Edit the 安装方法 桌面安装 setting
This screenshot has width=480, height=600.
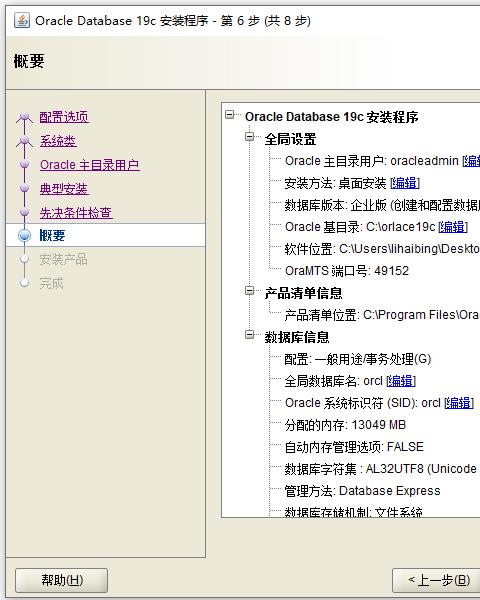point(405,183)
